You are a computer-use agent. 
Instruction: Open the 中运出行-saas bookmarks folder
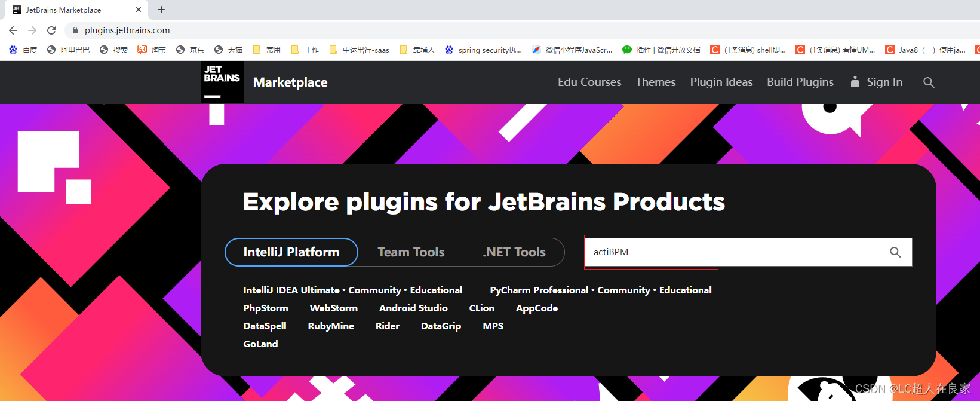[359, 50]
